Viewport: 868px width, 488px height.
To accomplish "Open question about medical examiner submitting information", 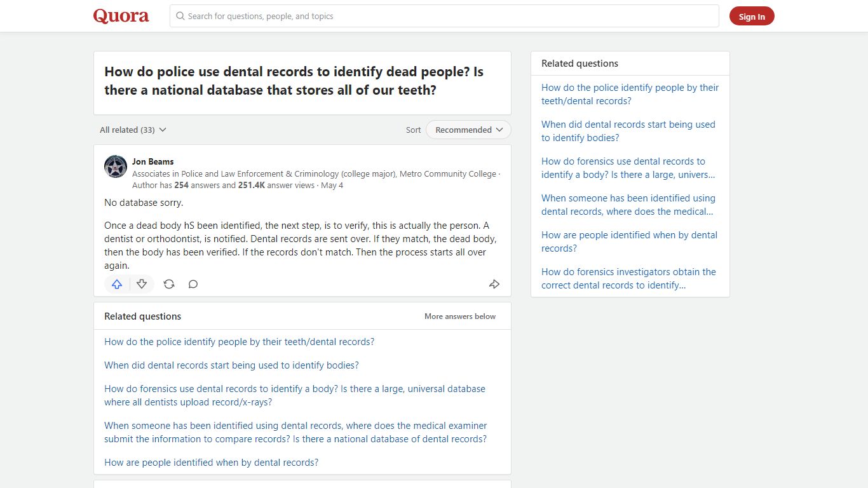I will point(295,432).
